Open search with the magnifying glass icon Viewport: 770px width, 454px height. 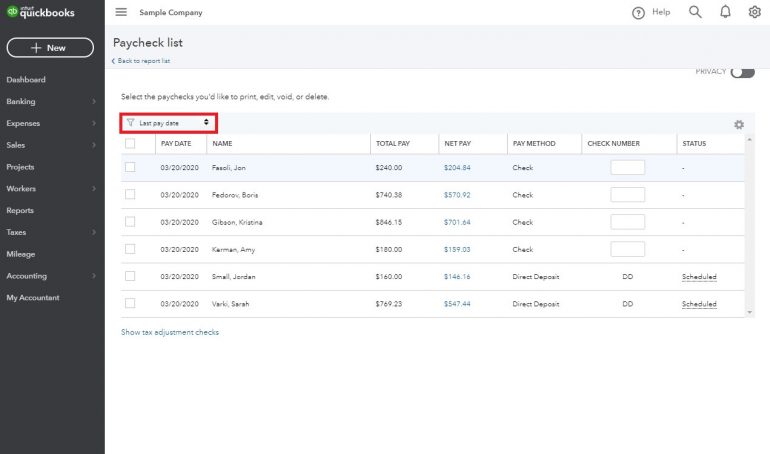pos(695,12)
